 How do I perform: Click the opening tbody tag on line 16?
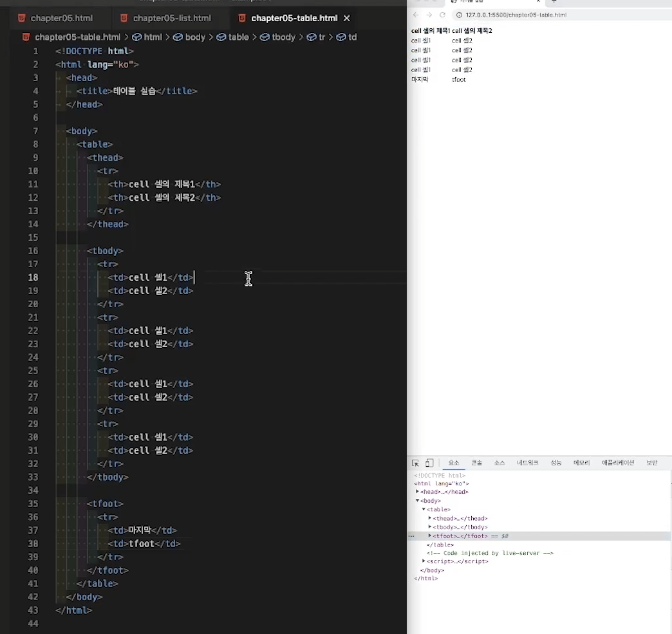click(105, 251)
